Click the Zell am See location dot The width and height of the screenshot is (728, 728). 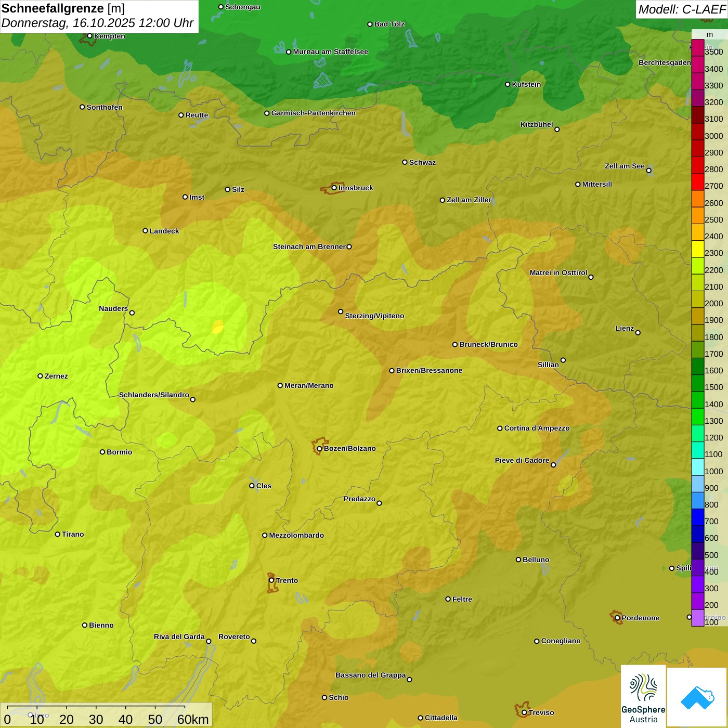click(x=649, y=170)
